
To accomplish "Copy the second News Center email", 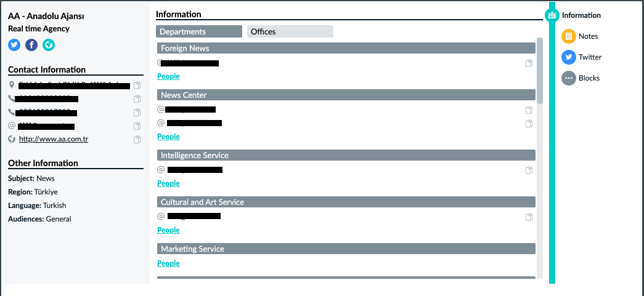I will (529, 124).
